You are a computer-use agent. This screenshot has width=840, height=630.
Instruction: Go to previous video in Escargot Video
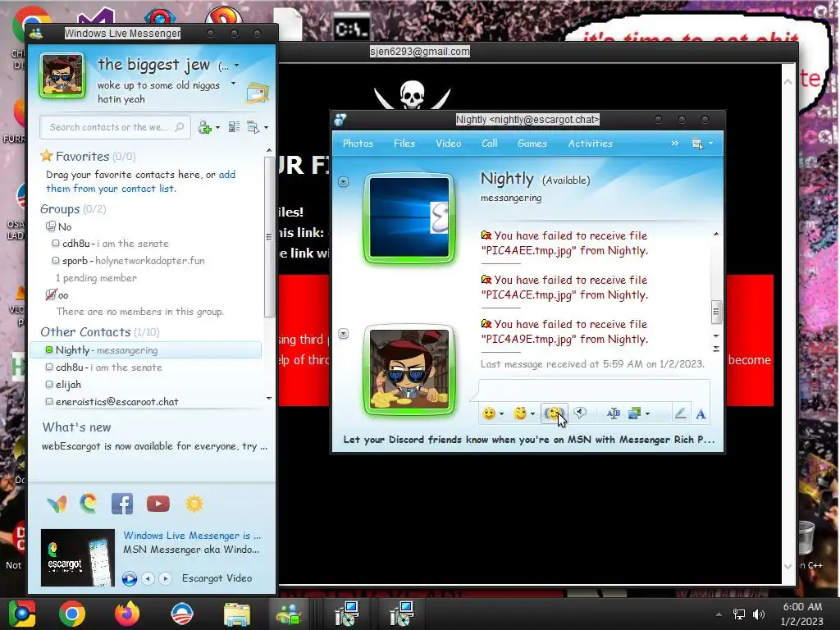(x=148, y=578)
